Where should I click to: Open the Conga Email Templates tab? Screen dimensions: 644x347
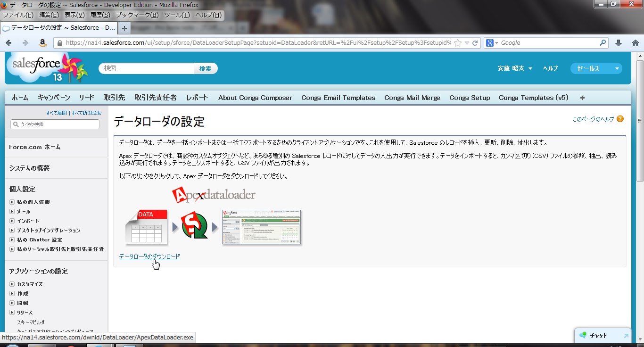click(x=339, y=98)
